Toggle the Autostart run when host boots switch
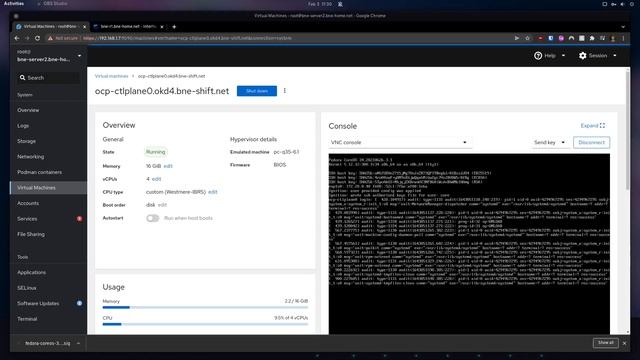Screen dimensions: 640x360 pos(153,218)
